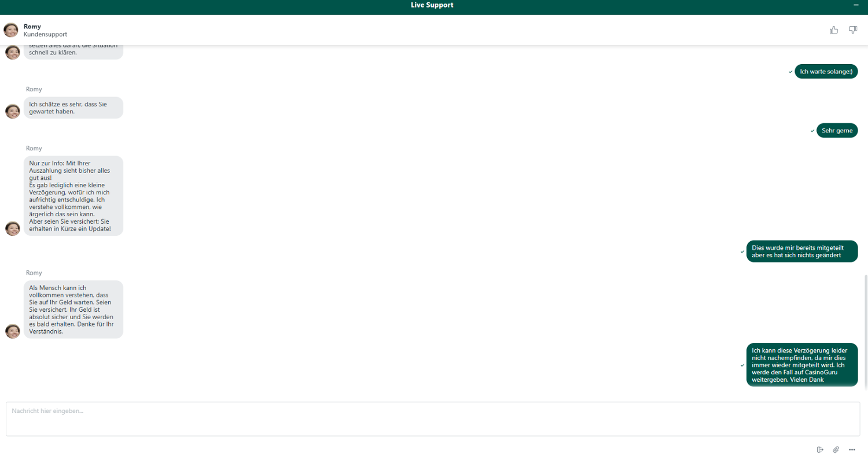This screenshot has width=868, height=458.
Task: Click 'Dies wurde mir bereits mitgeteilt' message
Action: pos(801,252)
